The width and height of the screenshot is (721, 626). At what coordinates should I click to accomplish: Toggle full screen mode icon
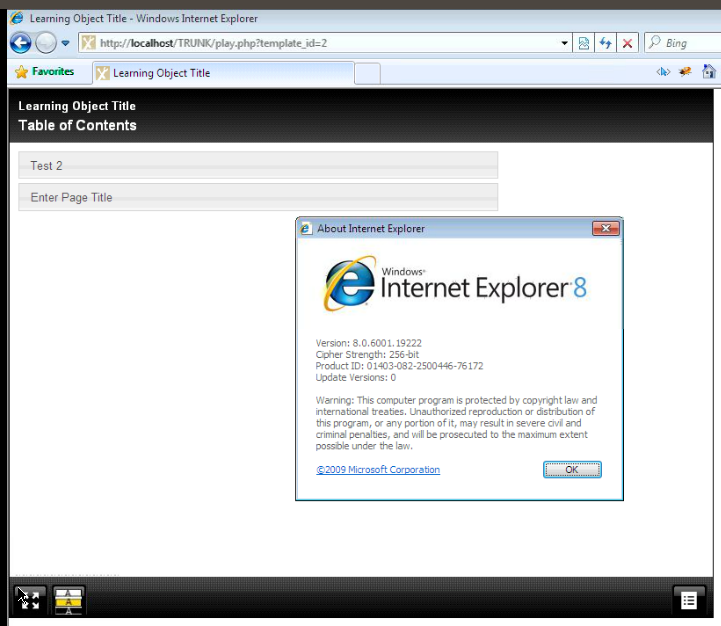point(31,600)
